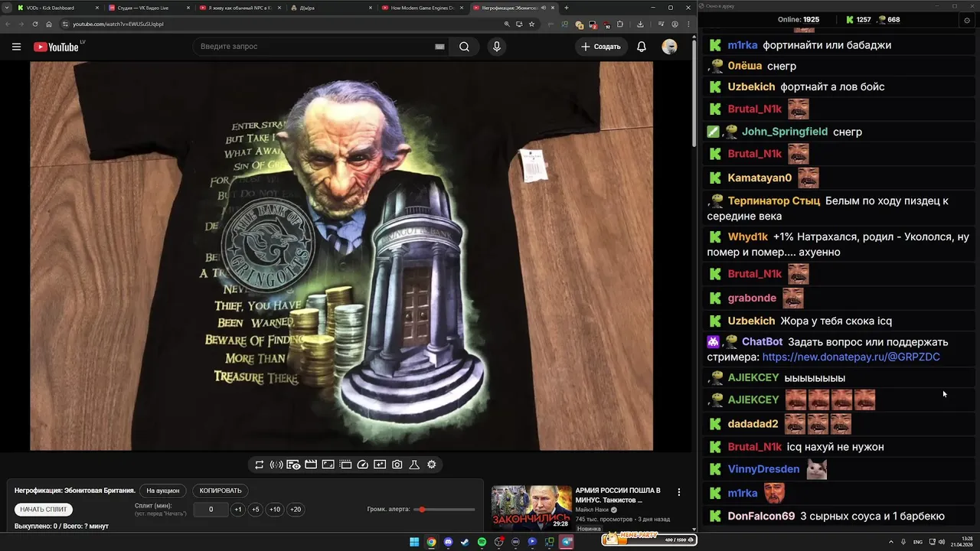Take a screenshot with the camera icon

397,465
